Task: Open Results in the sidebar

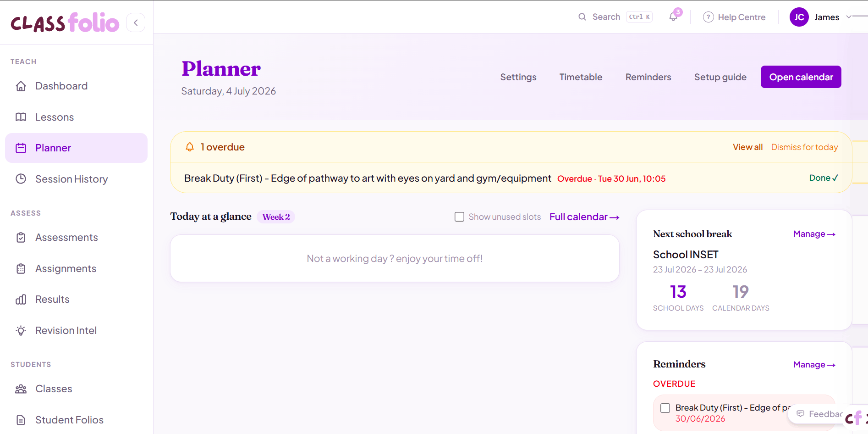Action: click(x=76, y=299)
